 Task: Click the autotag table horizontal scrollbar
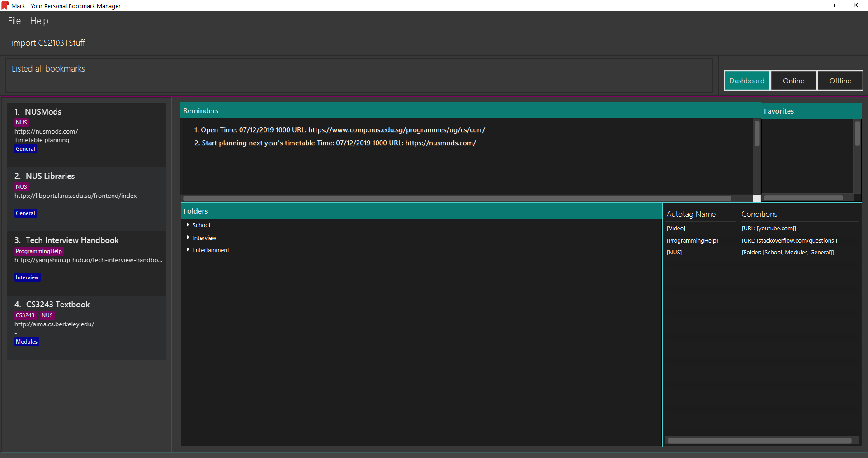pyautogui.click(x=759, y=440)
